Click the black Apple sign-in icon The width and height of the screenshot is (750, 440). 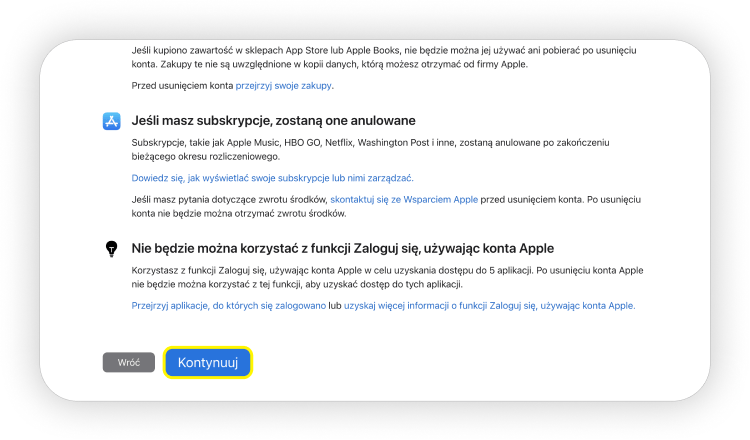point(111,249)
